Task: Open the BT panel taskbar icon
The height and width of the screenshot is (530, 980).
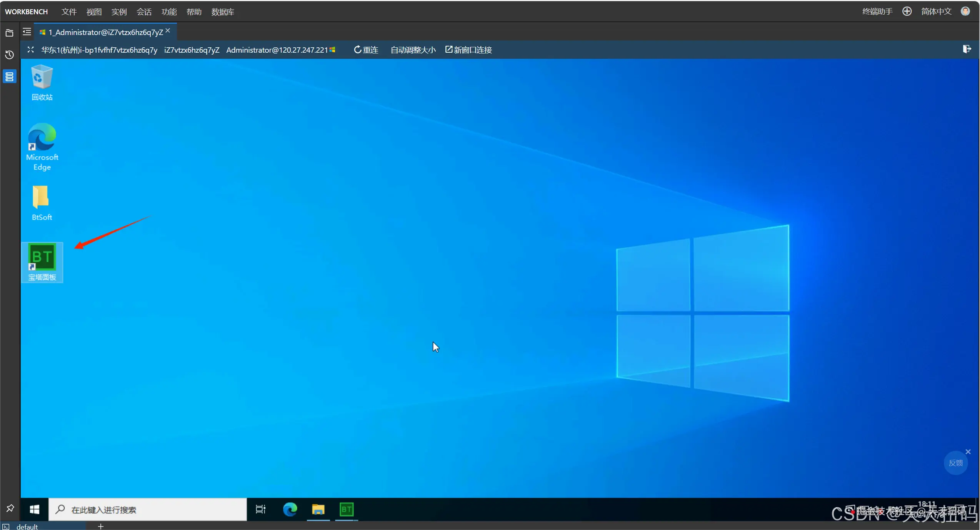Action: [346, 510]
